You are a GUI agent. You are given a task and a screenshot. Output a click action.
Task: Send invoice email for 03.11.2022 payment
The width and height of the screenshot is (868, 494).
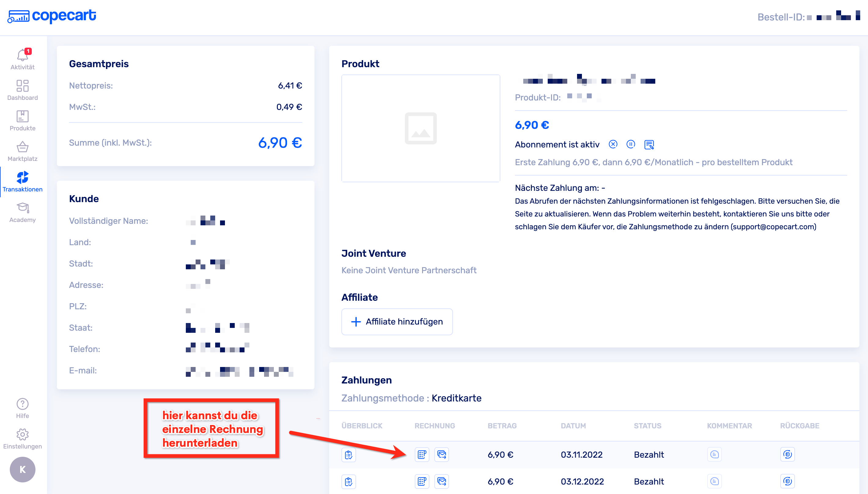[x=441, y=455]
